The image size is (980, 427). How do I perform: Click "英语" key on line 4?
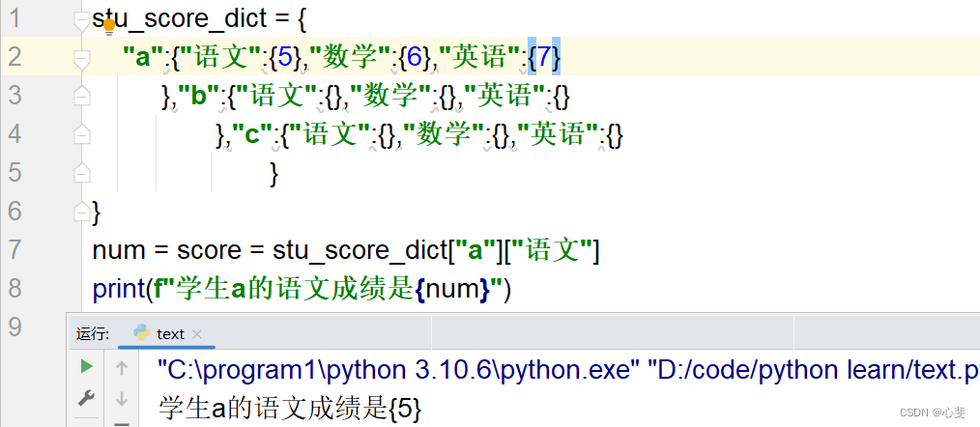tap(558, 135)
